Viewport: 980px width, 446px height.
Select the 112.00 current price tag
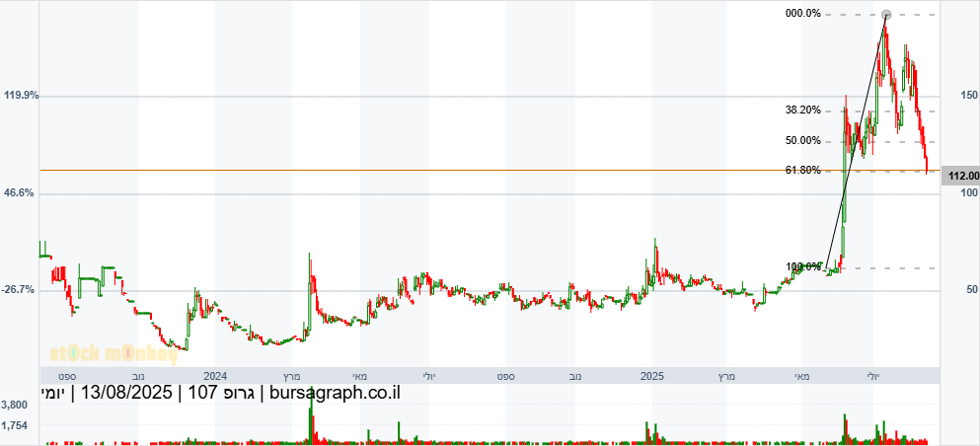click(960, 177)
